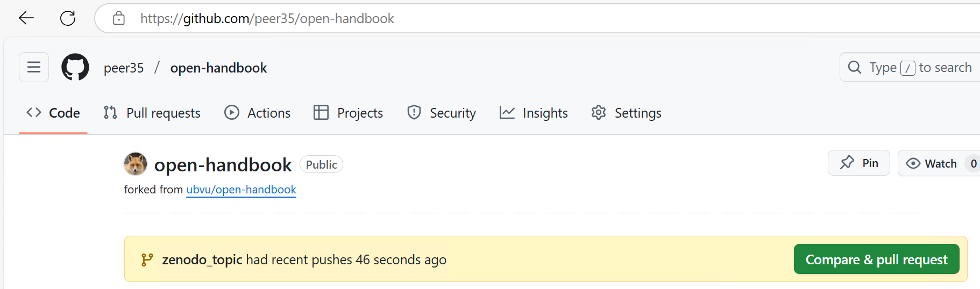Open the Security tab
The image size is (980, 289).
click(442, 113)
